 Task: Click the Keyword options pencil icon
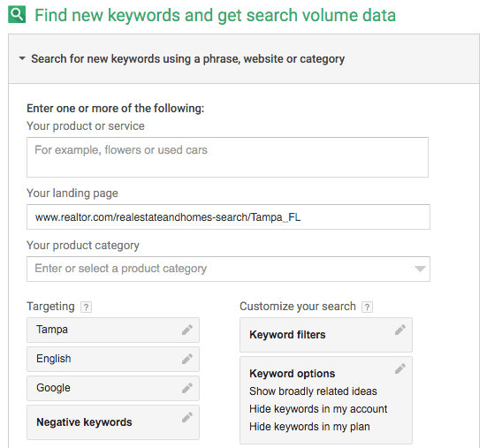[x=400, y=368]
